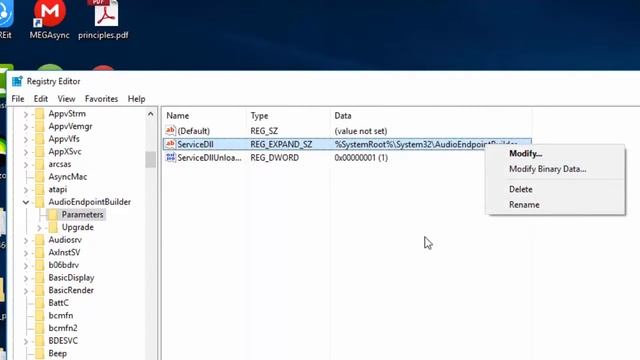Expand the AppvVemgr tree node
This screenshot has width=640, height=360.
(26, 127)
